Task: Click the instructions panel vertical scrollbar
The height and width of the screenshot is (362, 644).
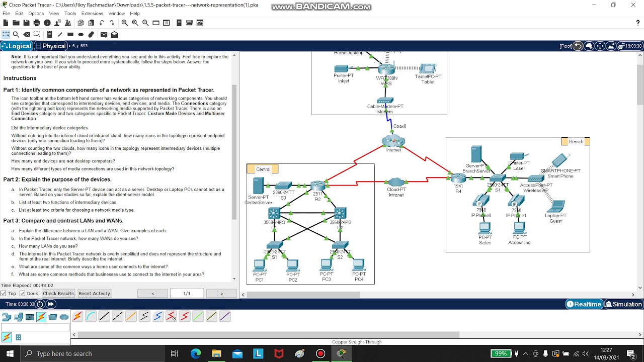Action: pyautogui.click(x=234, y=151)
